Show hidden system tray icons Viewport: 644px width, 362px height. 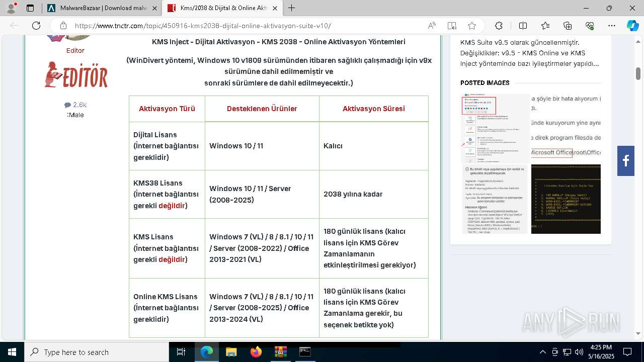pos(542,352)
